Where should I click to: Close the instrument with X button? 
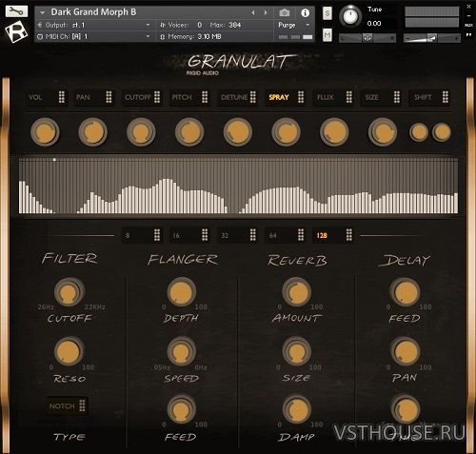468,7
